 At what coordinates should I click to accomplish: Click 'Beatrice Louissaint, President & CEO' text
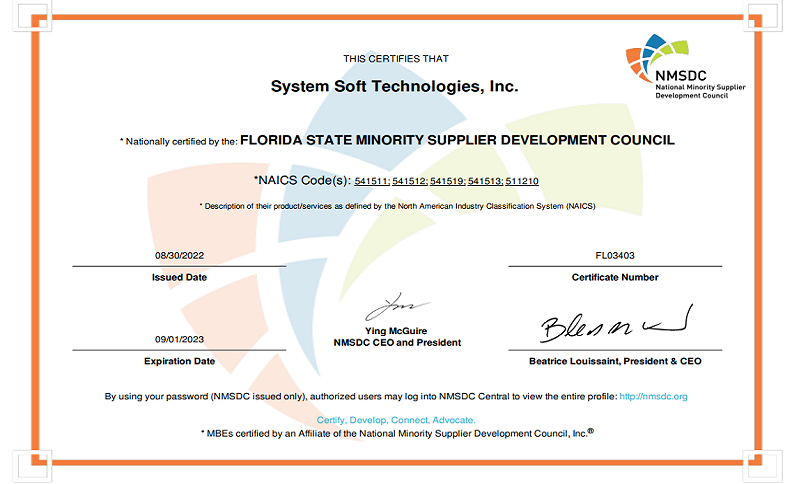615,361
